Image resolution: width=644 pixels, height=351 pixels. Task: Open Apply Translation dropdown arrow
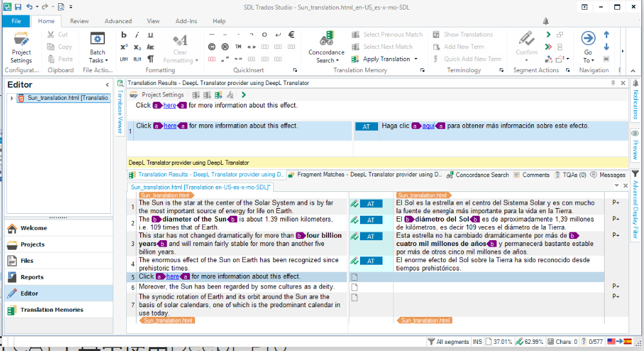tap(416, 59)
